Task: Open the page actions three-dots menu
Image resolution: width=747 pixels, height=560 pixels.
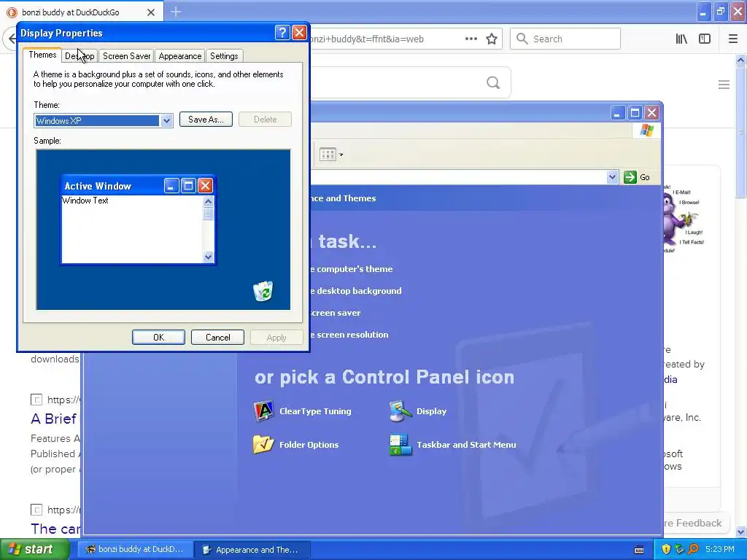Action: 471,39
